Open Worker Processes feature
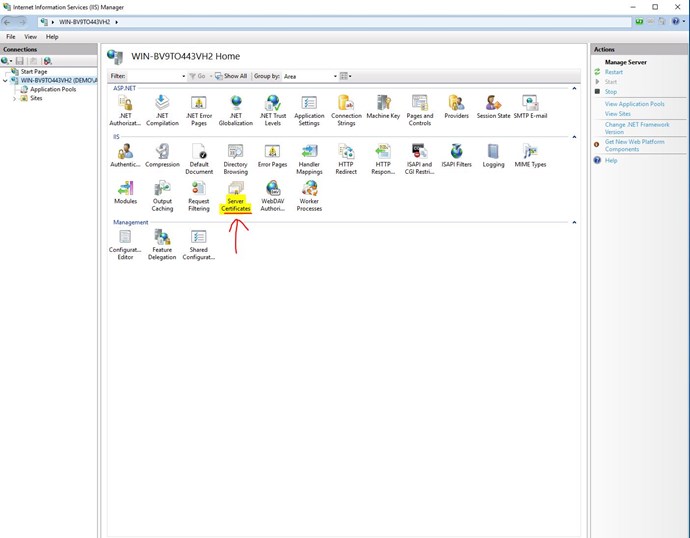 click(309, 196)
